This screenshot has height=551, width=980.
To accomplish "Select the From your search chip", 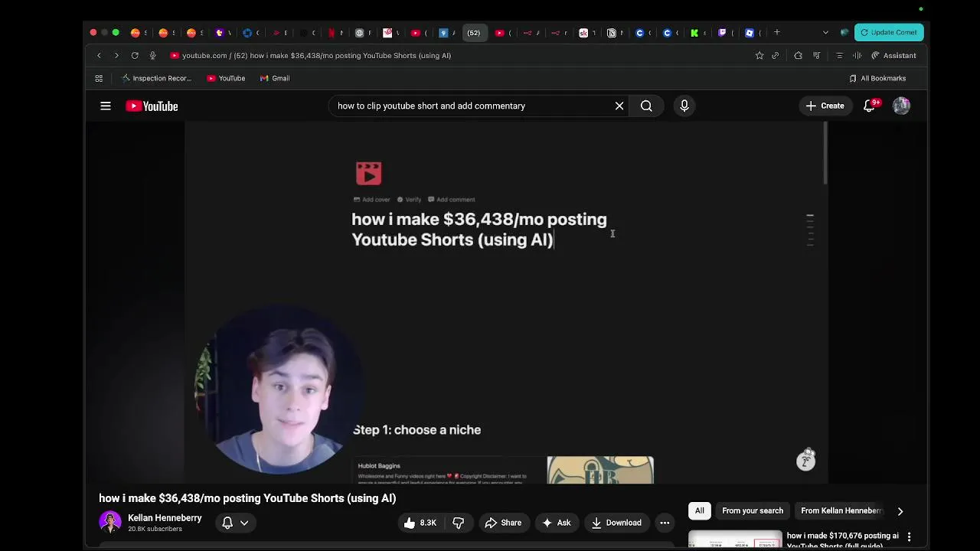I will 753,510.
